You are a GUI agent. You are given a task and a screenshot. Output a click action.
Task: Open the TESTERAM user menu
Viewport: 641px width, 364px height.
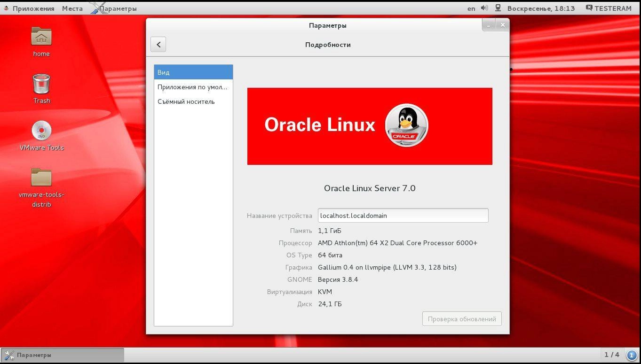coord(609,8)
